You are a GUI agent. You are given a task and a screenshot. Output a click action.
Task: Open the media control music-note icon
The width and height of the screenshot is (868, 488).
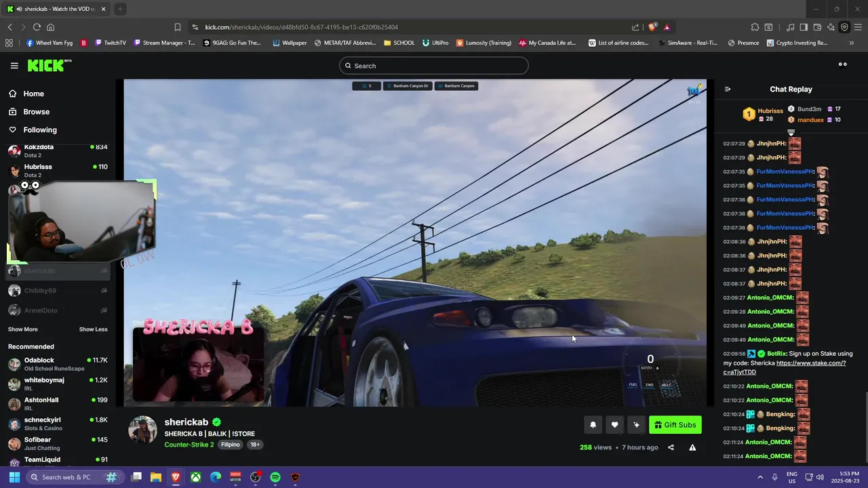click(790, 27)
